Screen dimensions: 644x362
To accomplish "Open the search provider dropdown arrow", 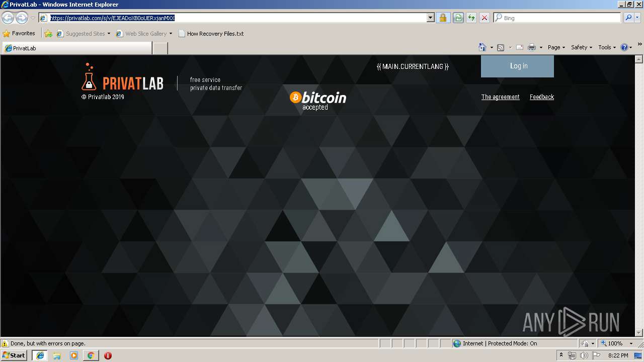I will coord(637,18).
